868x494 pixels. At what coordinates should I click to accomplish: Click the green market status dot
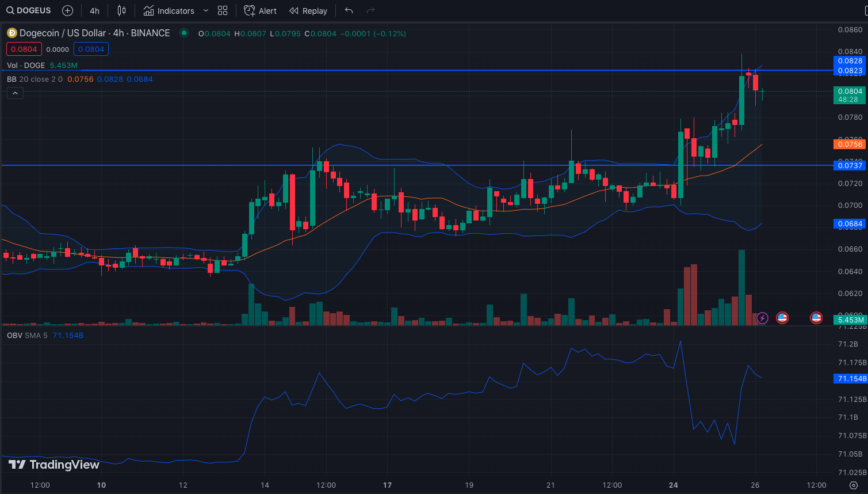pos(184,33)
